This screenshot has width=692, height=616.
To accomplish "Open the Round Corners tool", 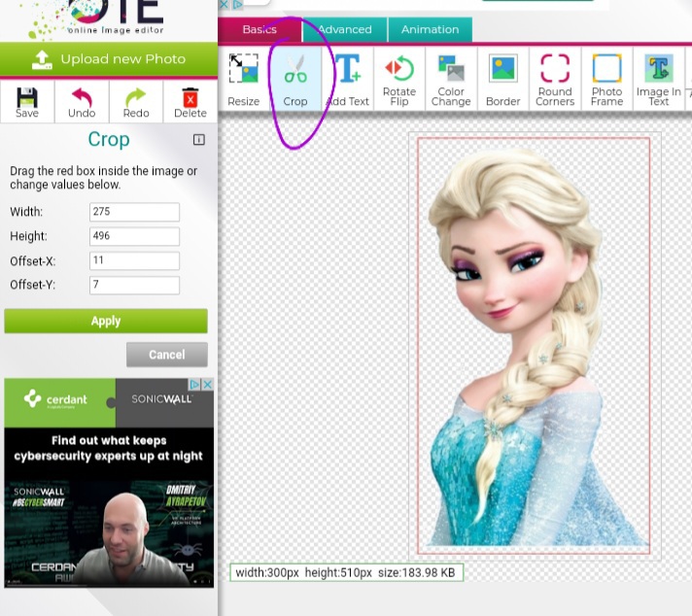I will (x=555, y=79).
